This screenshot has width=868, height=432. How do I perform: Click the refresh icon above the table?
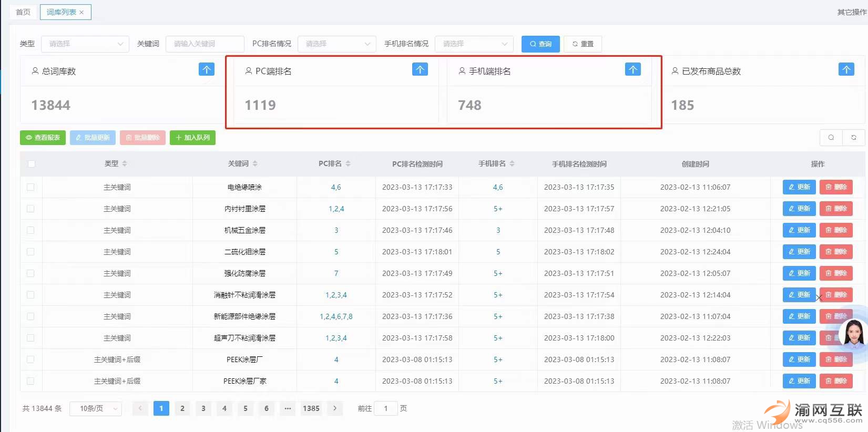pos(853,138)
